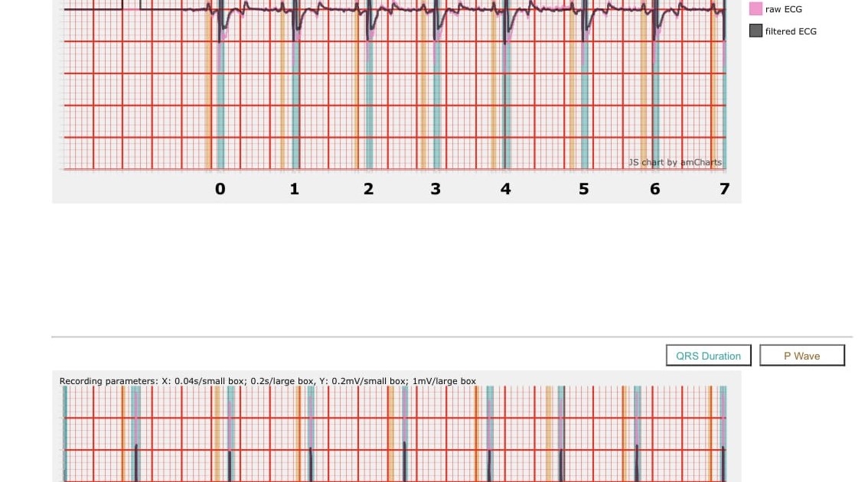This screenshot has height=482, width=868.
Task: Click the Recording parameters text line
Action: [267, 381]
